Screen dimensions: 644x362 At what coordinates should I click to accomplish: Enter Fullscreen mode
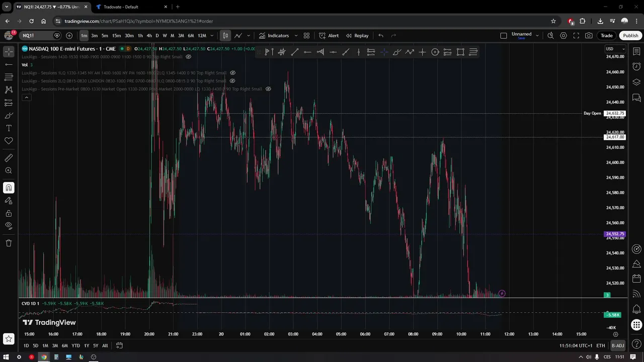[x=576, y=36]
